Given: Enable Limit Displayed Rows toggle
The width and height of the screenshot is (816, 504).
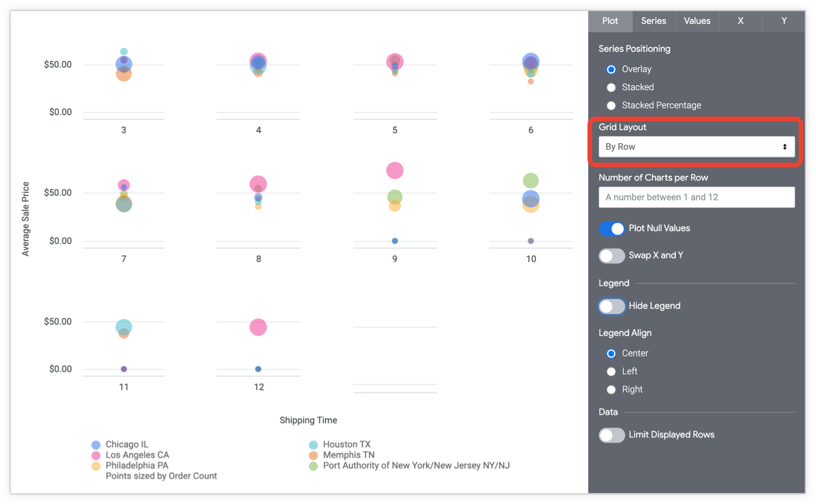Looking at the screenshot, I should 612,435.
